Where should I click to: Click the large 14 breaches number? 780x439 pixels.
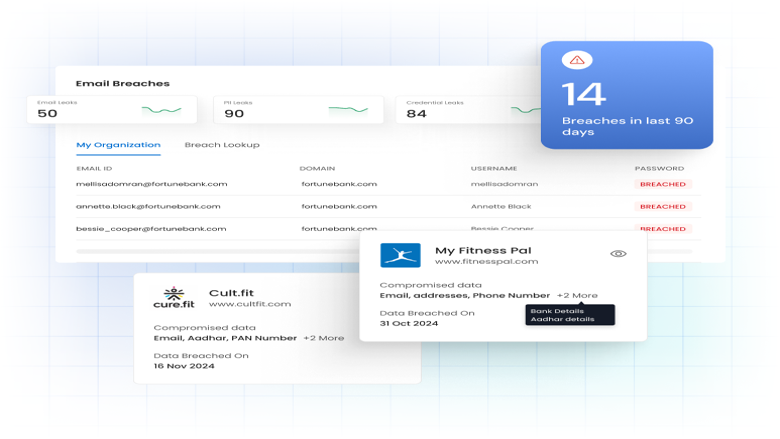coord(584,94)
